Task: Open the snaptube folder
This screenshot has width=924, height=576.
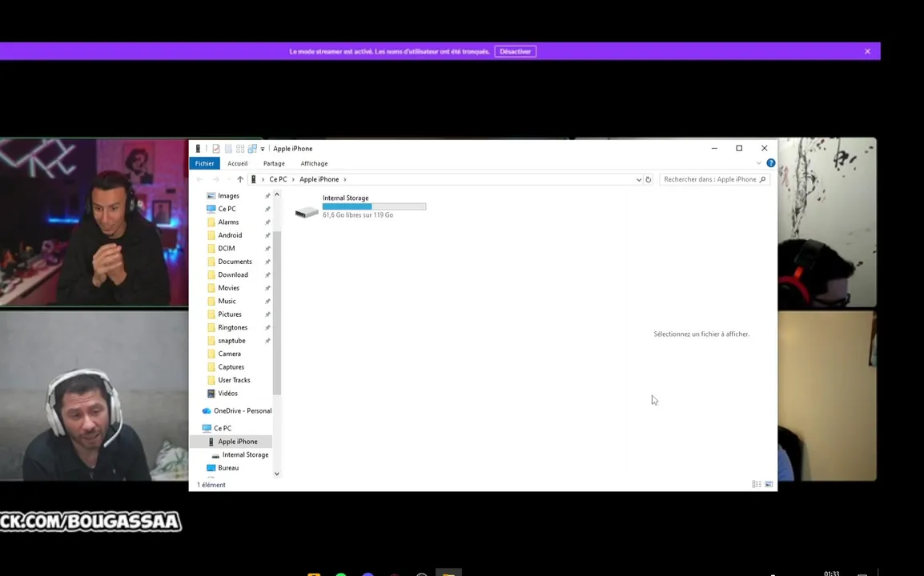Action: coord(231,341)
